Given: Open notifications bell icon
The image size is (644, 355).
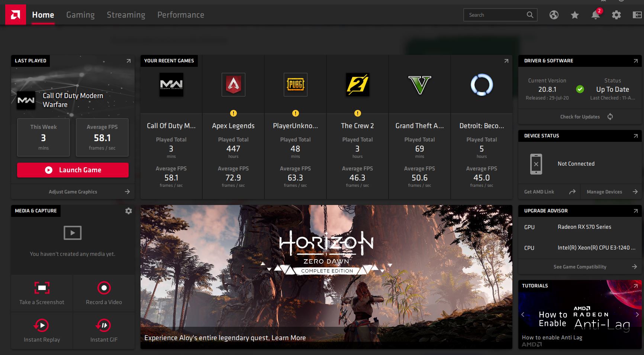Looking at the screenshot, I should (x=596, y=14).
